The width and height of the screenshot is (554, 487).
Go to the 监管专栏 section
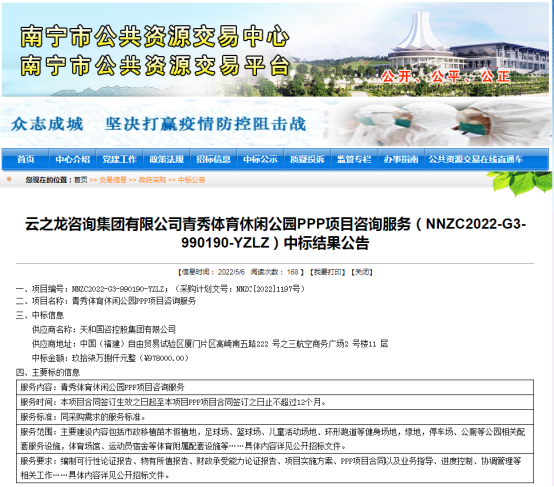tap(354, 159)
